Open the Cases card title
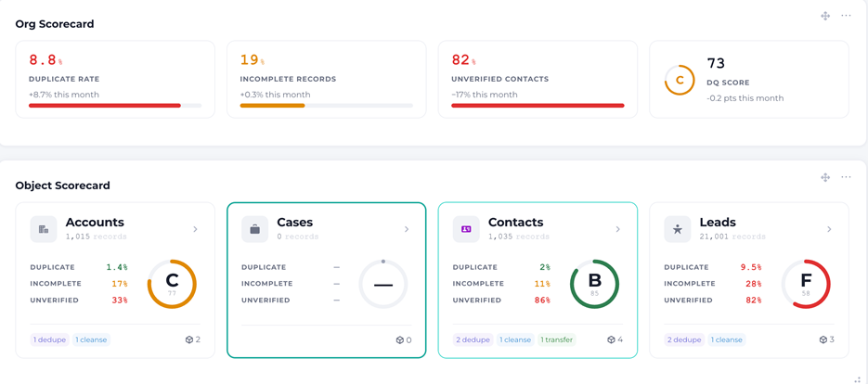The height and width of the screenshot is (384, 868). tap(295, 223)
